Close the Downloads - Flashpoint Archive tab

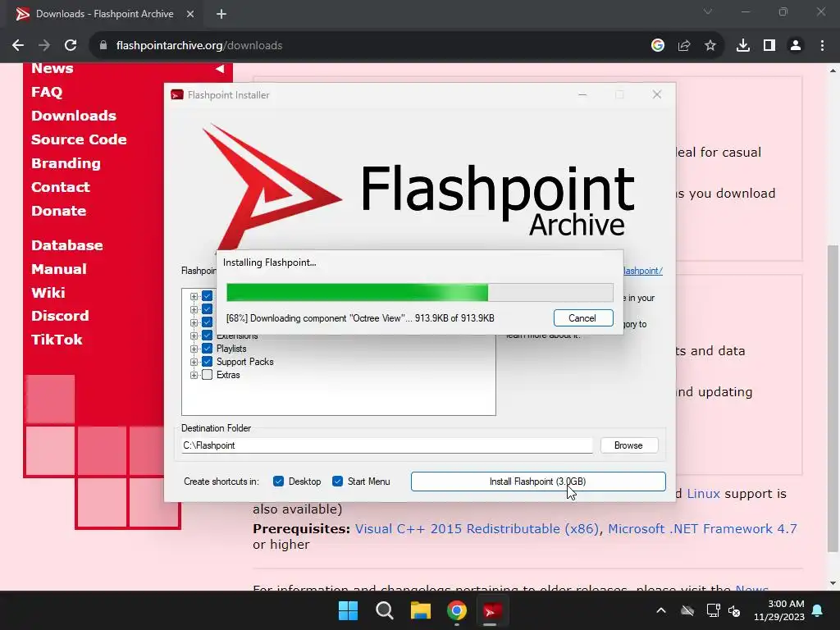pos(190,14)
